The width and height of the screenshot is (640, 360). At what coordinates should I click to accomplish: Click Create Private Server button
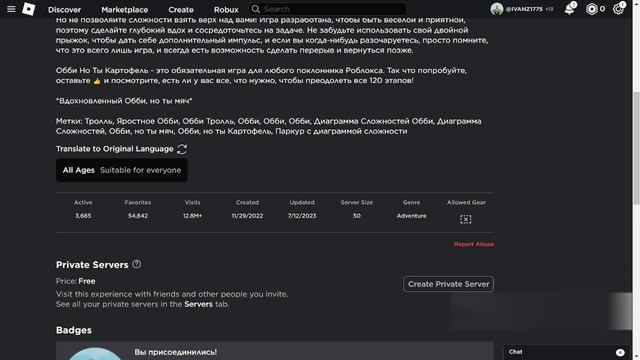448,284
